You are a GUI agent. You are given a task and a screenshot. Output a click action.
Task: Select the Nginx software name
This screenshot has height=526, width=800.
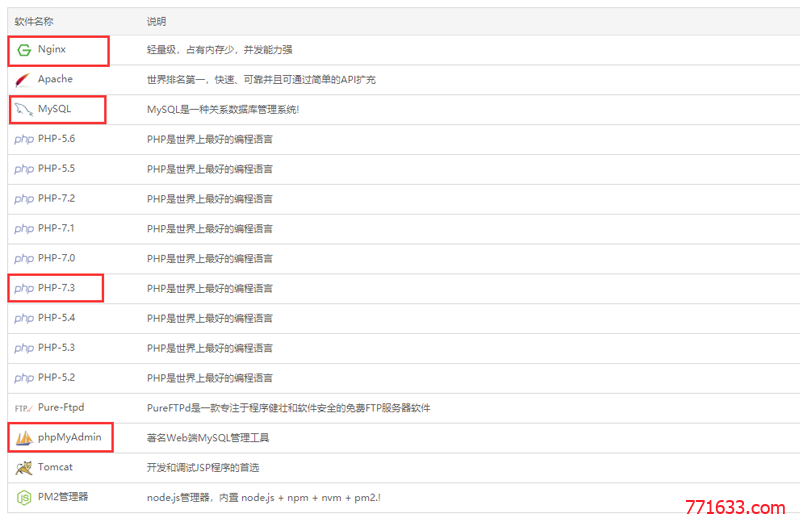pos(52,49)
